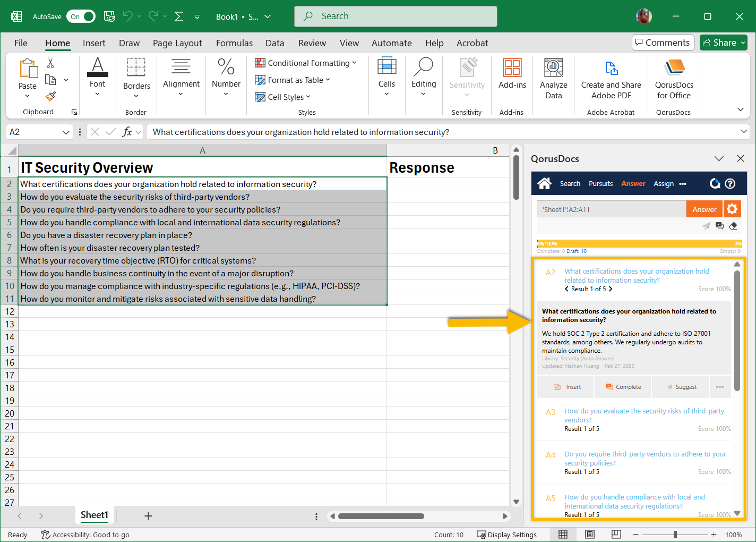Image resolution: width=756 pixels, height=542 pixels.
Task: Click the QorusDocs Home icon
Action: pos(544,184)
